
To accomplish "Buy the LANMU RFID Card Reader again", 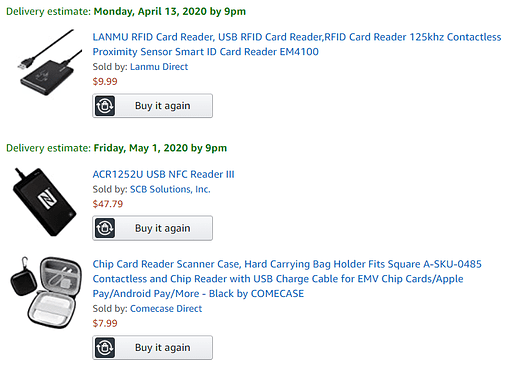I will [x=152, y=106].
